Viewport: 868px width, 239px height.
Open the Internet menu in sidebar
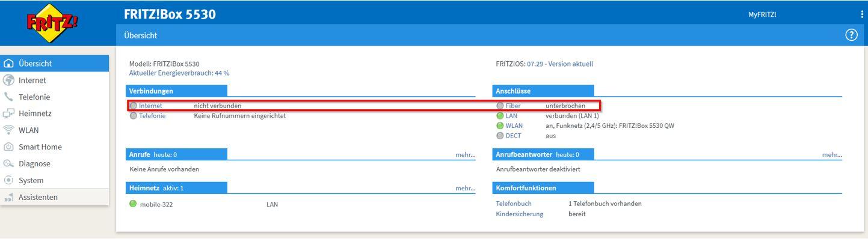pyautogui.click(x=55, y=80)
